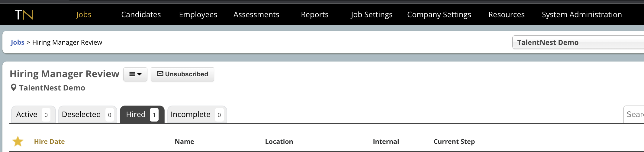Open Company Settings in the navigation bar
This screenshot has height=152, width=644.
click(439, 14)
